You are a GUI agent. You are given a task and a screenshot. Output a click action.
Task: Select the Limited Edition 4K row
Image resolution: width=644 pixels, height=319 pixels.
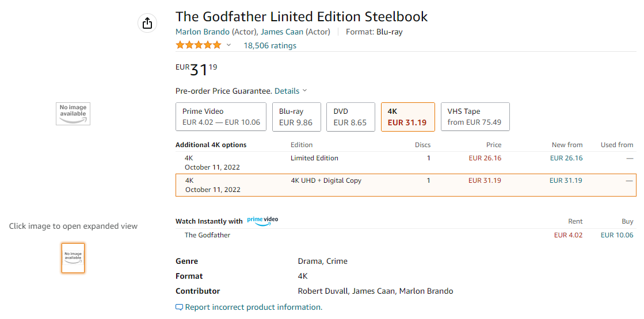click(x=406, y=162)
